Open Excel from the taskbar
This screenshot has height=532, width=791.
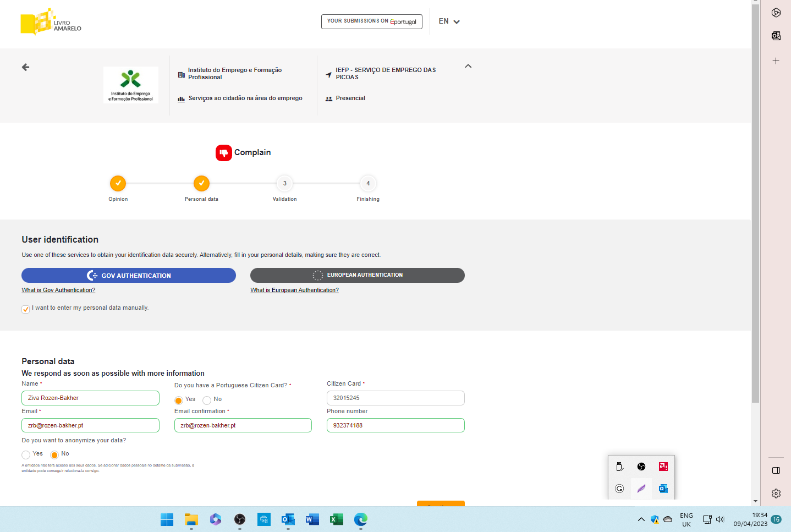coord(337,519)
